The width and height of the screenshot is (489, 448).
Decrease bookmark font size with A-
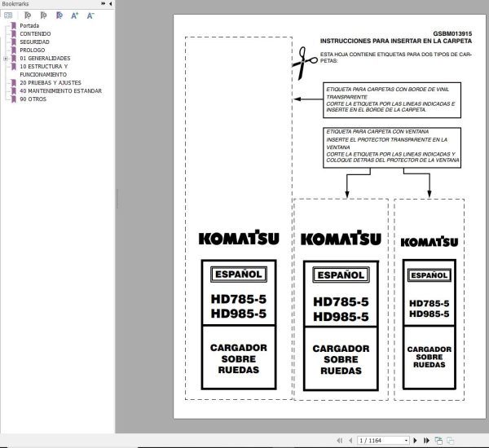[x=90, y=15]
